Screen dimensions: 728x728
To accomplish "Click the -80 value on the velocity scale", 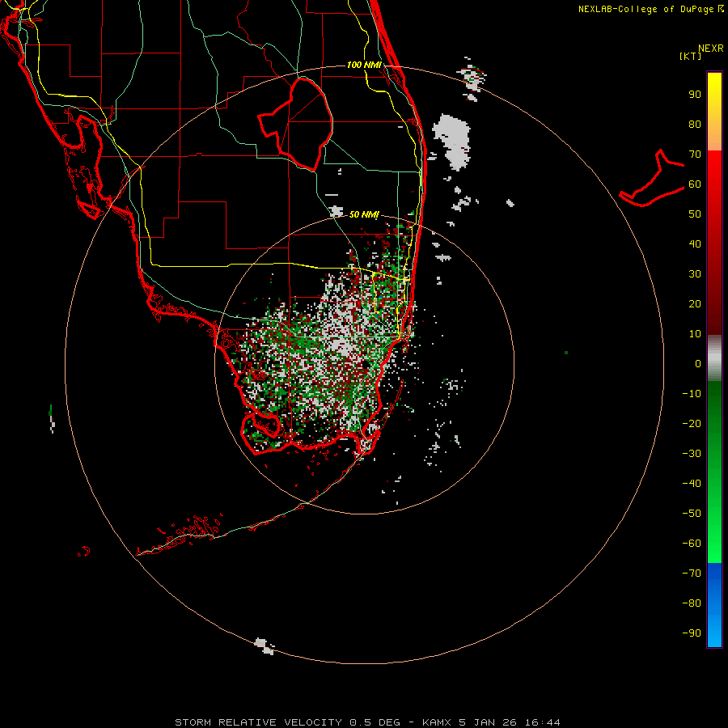I will point(692,603).
